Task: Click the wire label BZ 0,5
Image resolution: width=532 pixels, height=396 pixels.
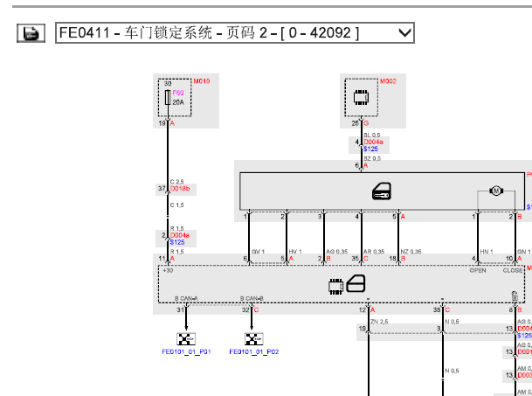Action: (x=372, y=158)
